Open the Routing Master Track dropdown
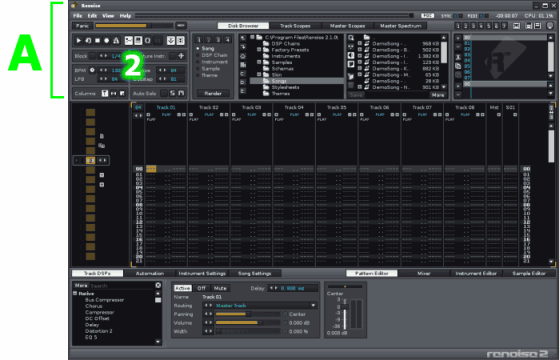Image resolution: width=560 pixels, height=360 pixels. point(313,305)
